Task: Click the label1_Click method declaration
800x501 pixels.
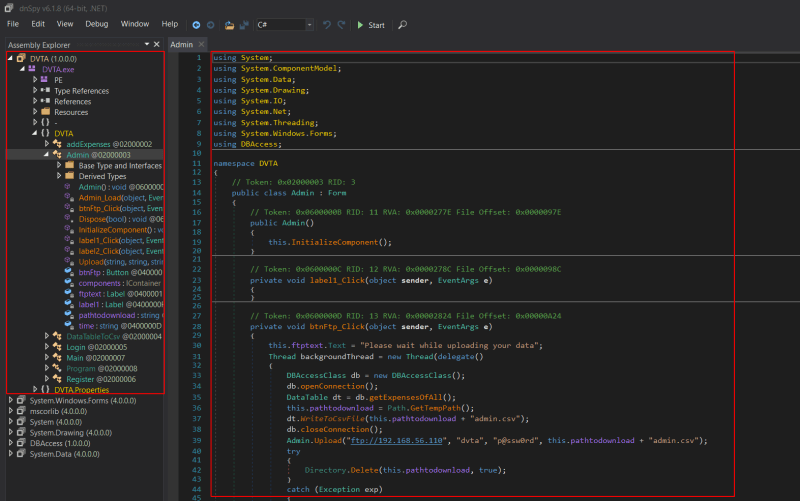Action: (x=337, y=280)
